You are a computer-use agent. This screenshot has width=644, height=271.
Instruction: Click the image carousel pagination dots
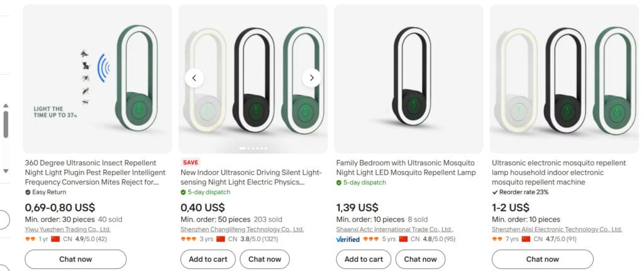point(253,148)
